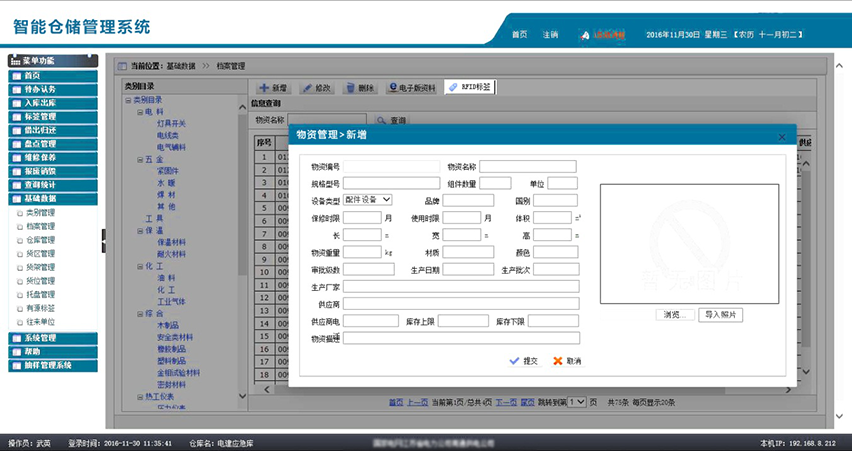Click the 盘点管理 sidebar menu icon

(17, 144)
